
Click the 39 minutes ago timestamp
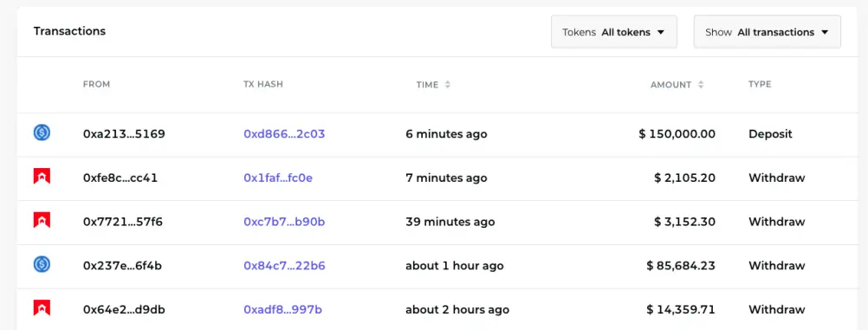tap(450, 222)
